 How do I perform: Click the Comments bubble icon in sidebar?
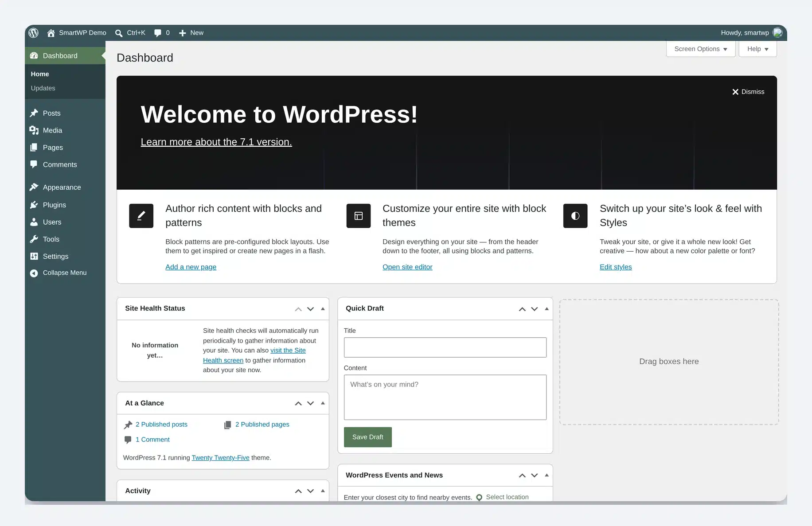[x=34, y=164]
